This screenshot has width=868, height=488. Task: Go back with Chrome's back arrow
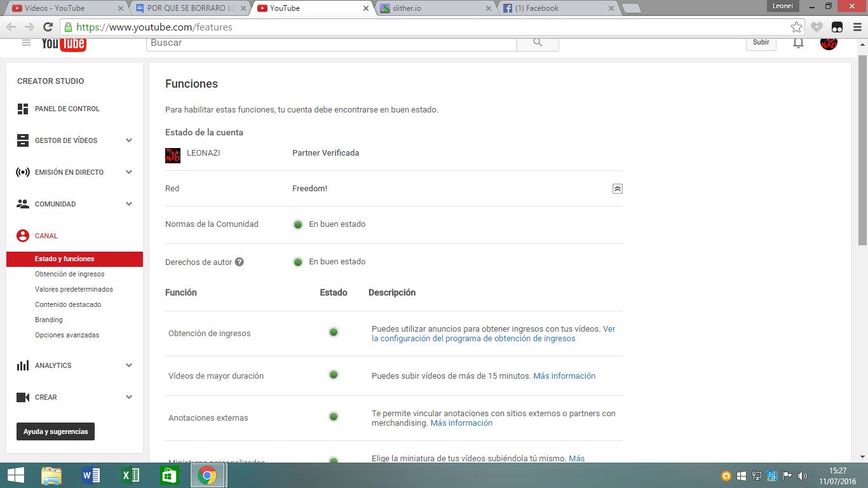coord(11,27)
